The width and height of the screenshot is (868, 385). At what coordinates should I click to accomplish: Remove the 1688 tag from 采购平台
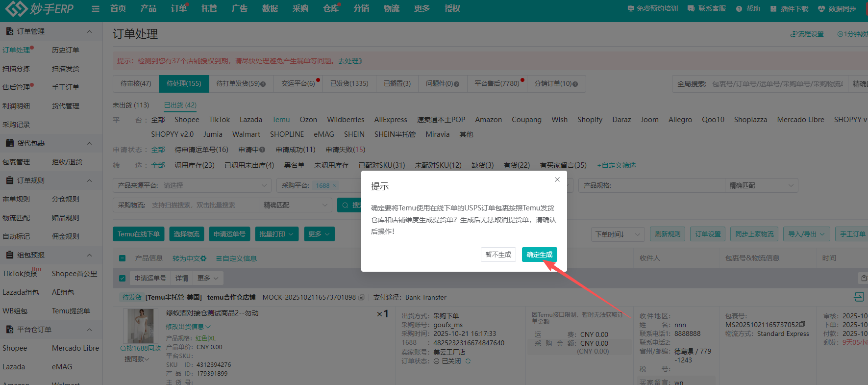click(x=334, y=185)
